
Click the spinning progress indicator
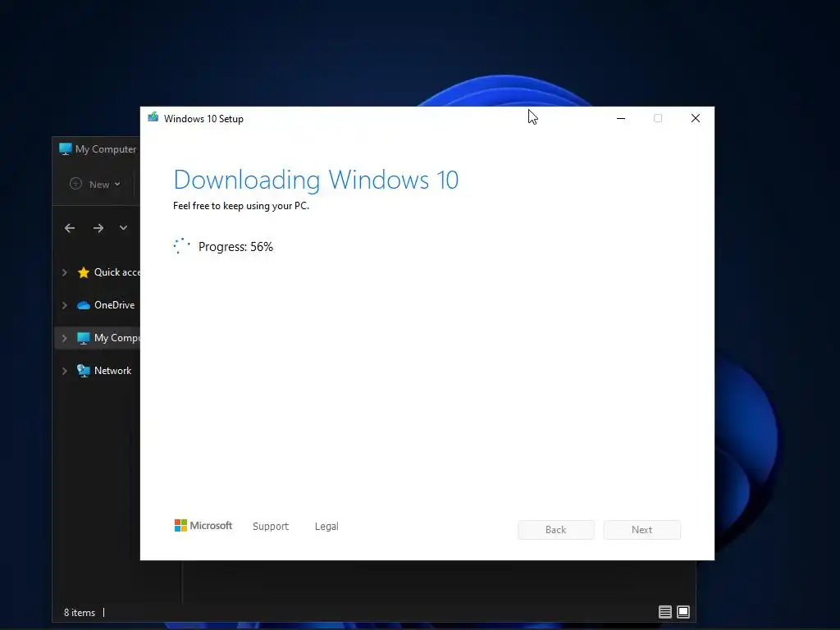click(181, 246)
